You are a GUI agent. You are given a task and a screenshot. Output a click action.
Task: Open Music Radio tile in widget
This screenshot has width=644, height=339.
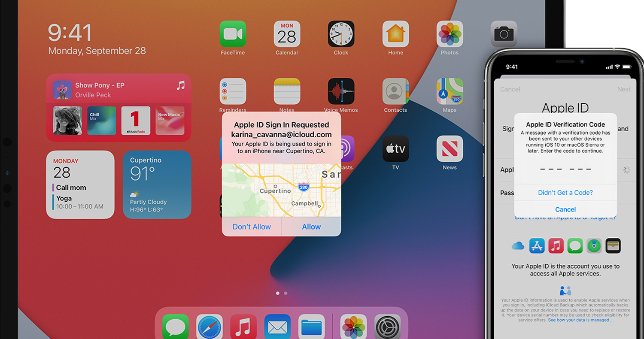point(136,121)
